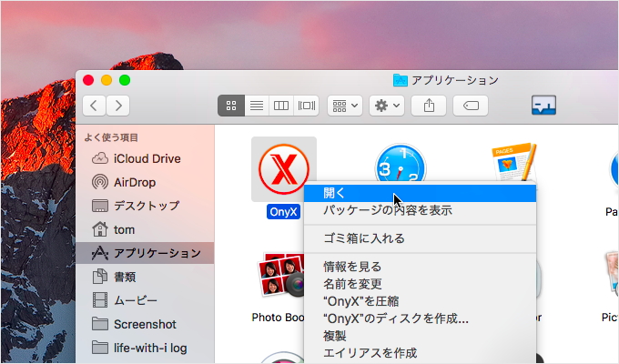Open iCloud Drive in the sidebar
Viewport: 619px width, 364px height.
coord(145,158)
